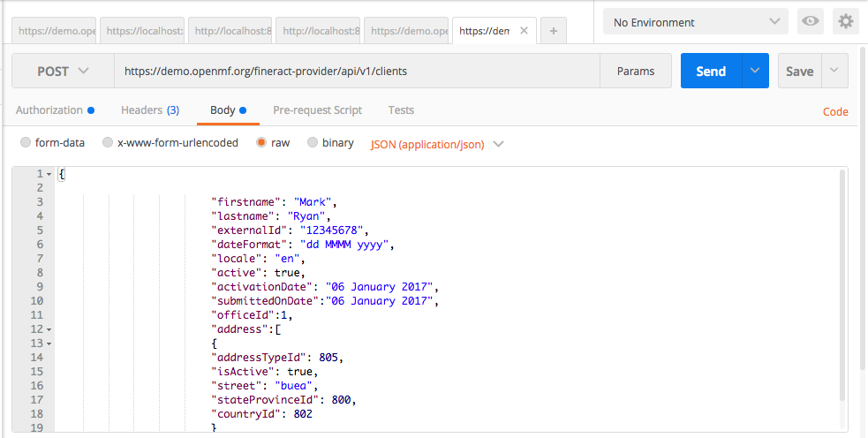
Task: Open the manage environments gear icon
Action: pos(846,22)
